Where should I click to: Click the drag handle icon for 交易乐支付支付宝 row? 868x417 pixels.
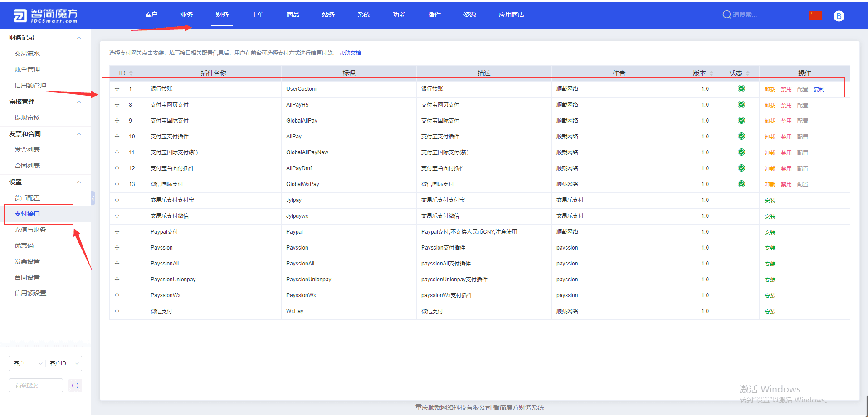[x=117, y=200]
